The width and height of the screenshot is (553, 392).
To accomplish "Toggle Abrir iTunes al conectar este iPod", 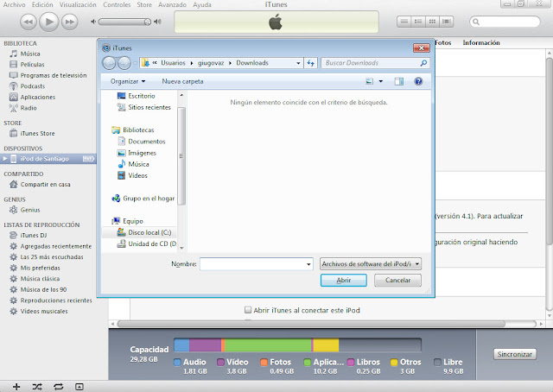I will click(x=248, y=310).
